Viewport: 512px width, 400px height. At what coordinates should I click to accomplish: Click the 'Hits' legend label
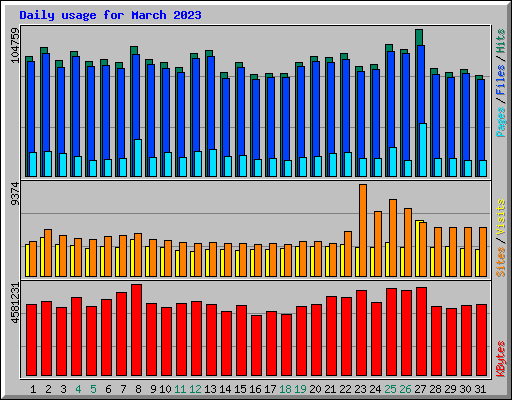[x=500, y=41]
